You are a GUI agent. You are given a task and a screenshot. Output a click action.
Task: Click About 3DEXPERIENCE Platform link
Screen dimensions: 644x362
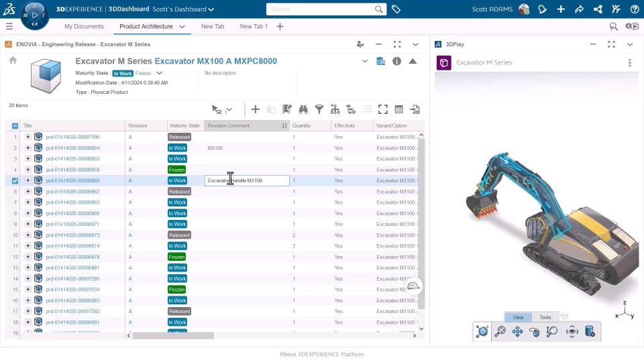pos(321,354)
